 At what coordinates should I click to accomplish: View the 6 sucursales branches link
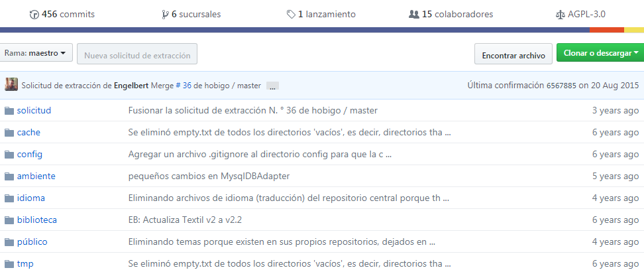point(191,15)
